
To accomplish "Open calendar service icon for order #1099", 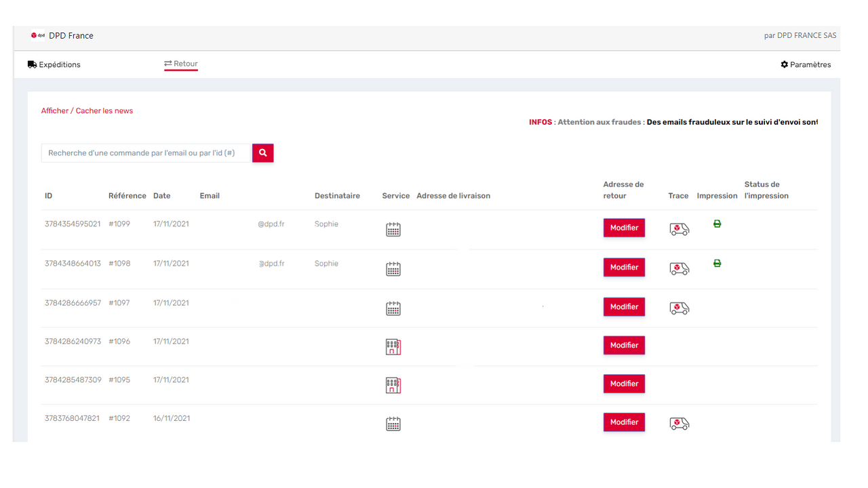I will pos(393,230).
